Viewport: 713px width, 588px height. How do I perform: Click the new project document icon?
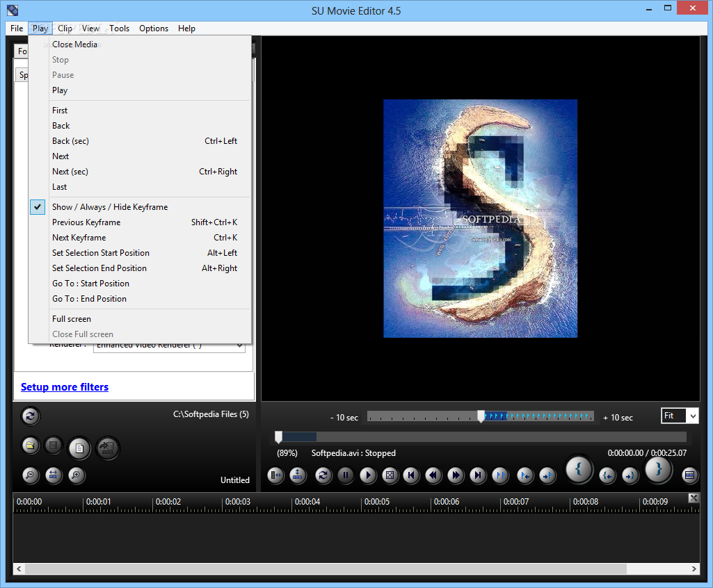(79, 448)
